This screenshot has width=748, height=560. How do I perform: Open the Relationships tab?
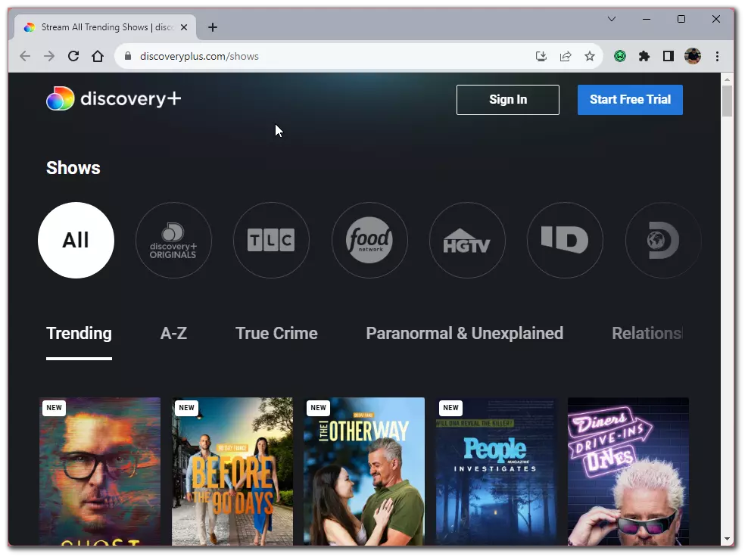click(647, 334)
